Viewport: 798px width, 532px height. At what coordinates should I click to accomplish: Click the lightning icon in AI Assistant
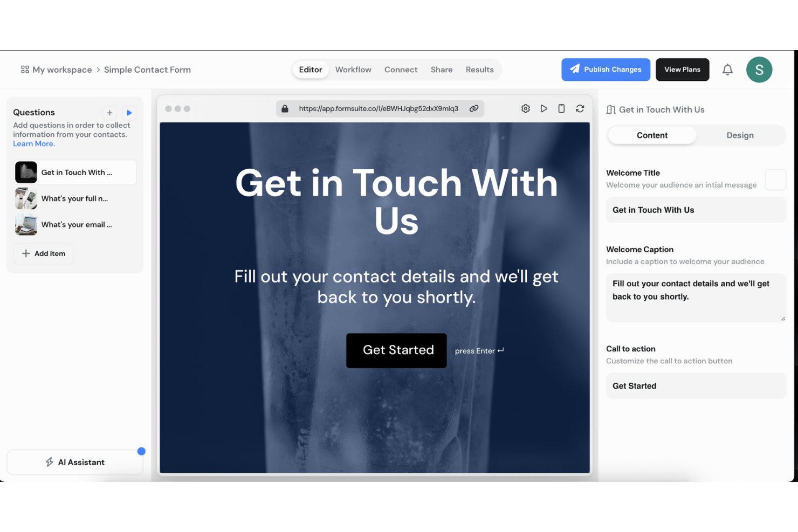point(49,462)
